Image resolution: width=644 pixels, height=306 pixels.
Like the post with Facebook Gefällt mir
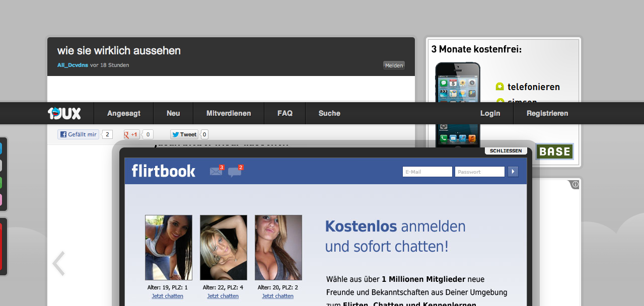pos(78,134)
